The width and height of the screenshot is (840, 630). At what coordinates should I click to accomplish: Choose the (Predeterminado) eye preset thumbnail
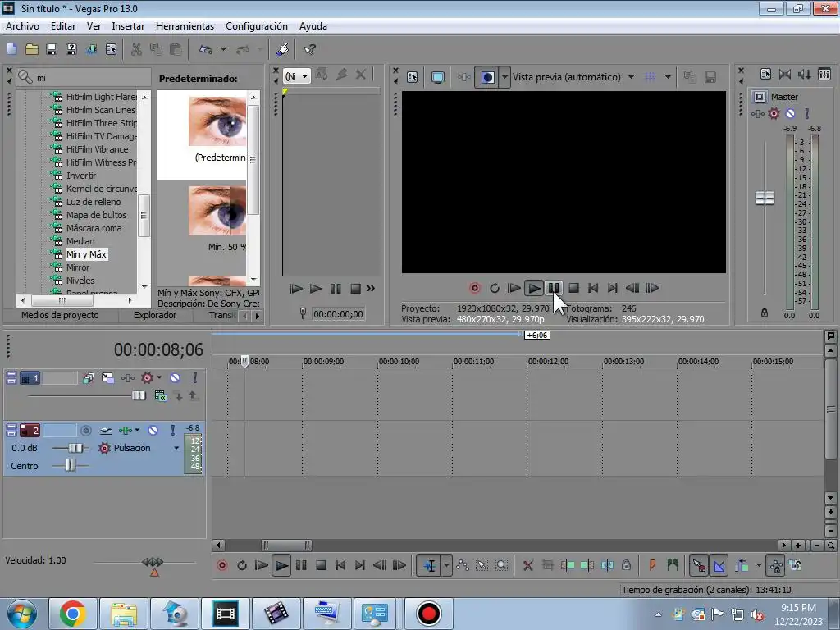pos(217,121)
